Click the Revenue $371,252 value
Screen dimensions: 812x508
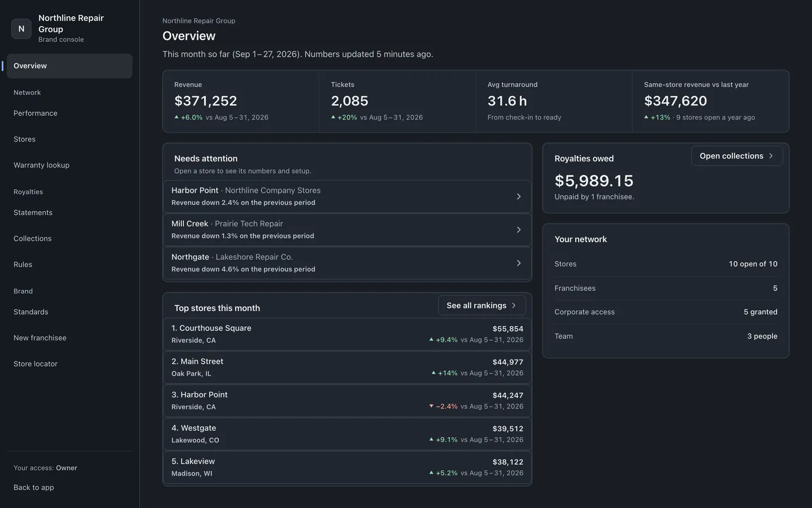[x=206, y=101]
